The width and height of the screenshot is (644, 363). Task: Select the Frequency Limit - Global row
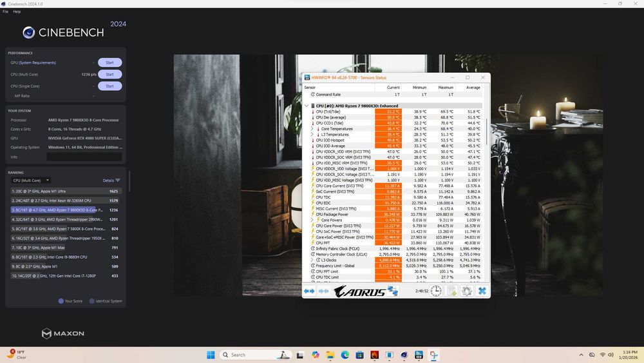(393, 266)
